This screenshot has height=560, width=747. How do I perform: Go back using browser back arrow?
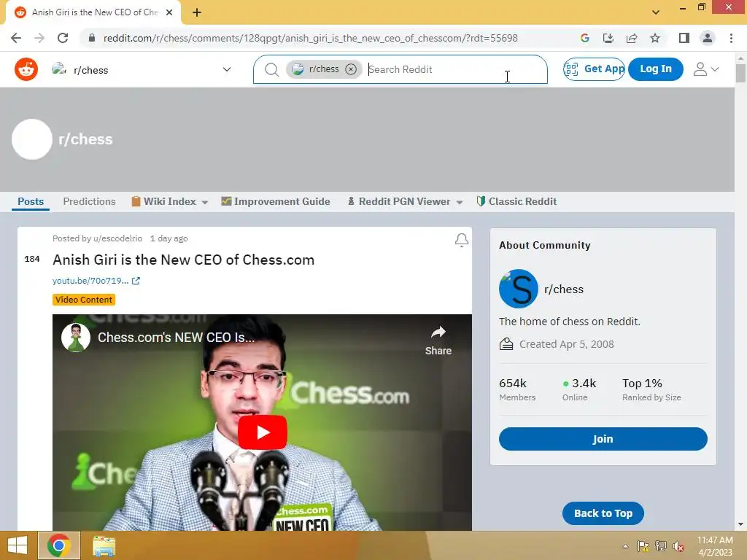(x=16, y=38)
